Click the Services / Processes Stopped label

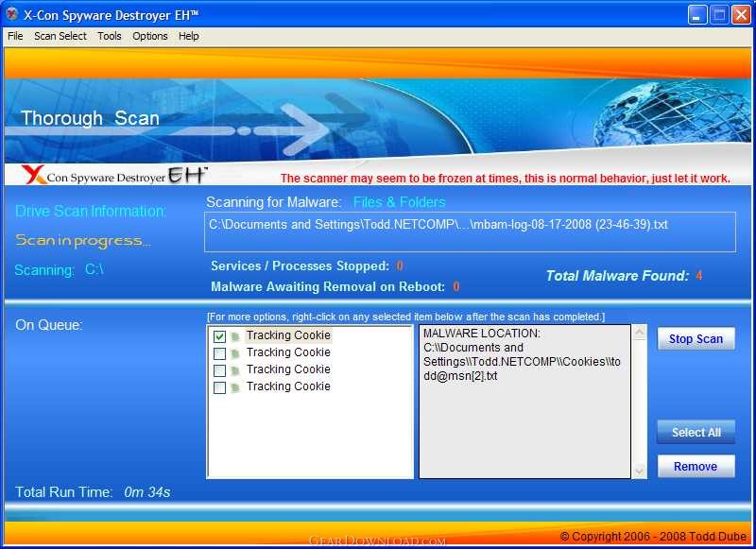300,266
